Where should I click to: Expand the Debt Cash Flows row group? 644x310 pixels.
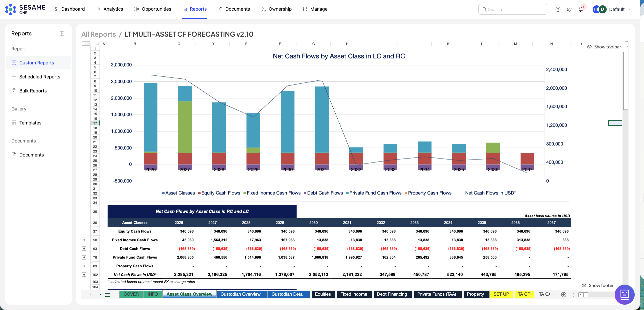[x=84, y=249]
